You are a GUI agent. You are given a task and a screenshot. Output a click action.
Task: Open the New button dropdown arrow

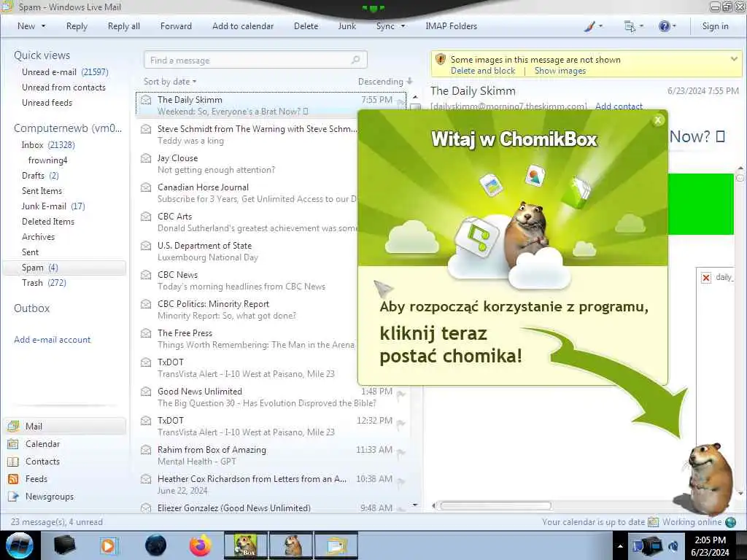(x=43, y=26)
